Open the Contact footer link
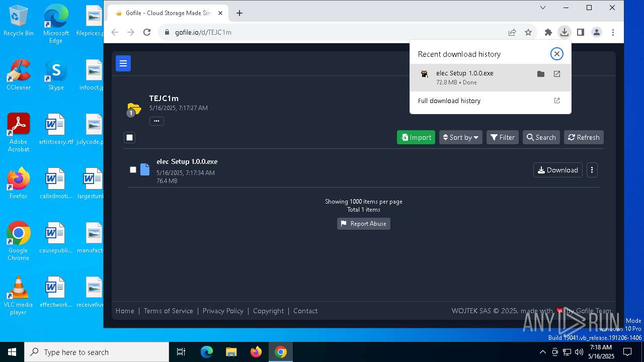Screen dimensions: 644x362 tap(305, 311)
